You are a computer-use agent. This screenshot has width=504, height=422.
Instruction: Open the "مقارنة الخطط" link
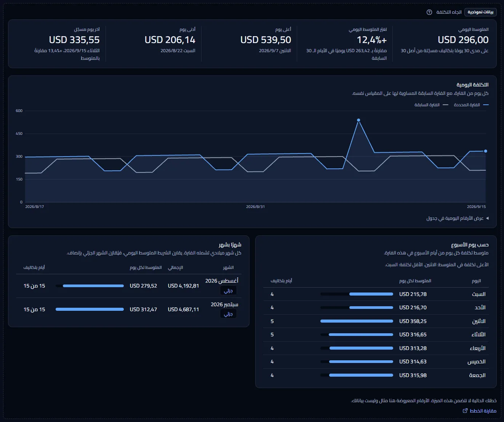pos(479,411)
